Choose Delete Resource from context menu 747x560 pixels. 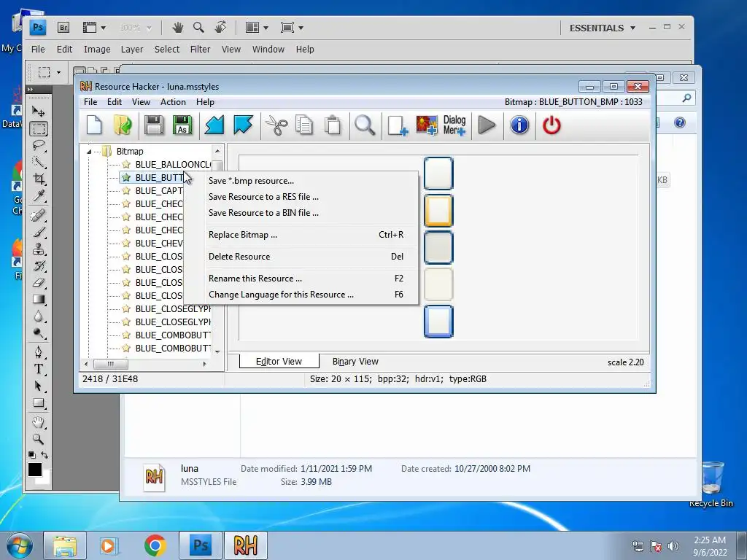tap(301, 257)
